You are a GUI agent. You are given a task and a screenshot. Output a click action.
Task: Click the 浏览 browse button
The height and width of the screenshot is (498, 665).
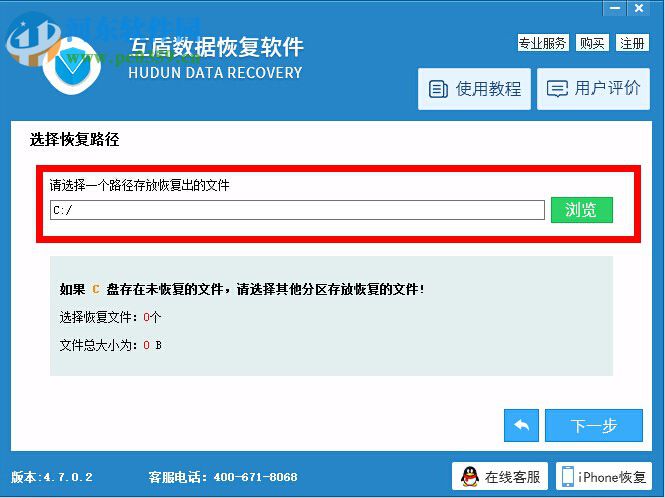pyautogui.click(x=581, y=210)
